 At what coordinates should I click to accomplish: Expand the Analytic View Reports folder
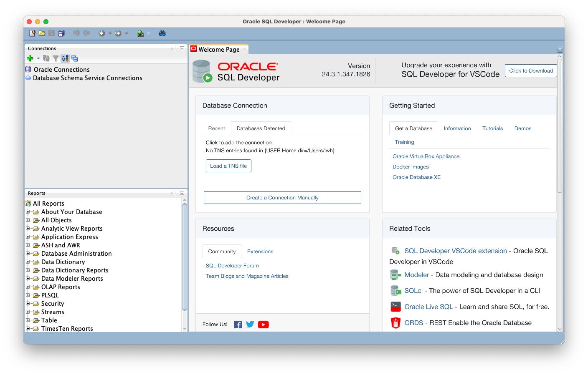[28, 229]
